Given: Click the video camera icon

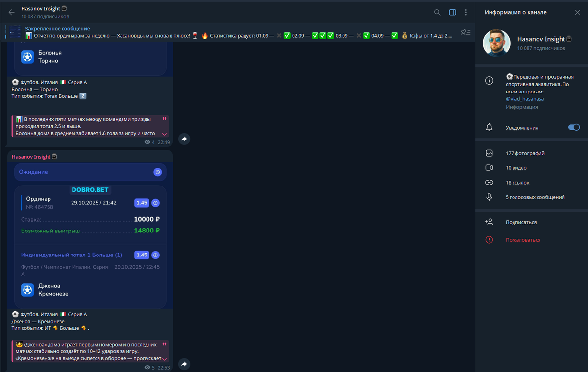Looking at the screenshot, I should pyautogui.click(x=489, y=168).
